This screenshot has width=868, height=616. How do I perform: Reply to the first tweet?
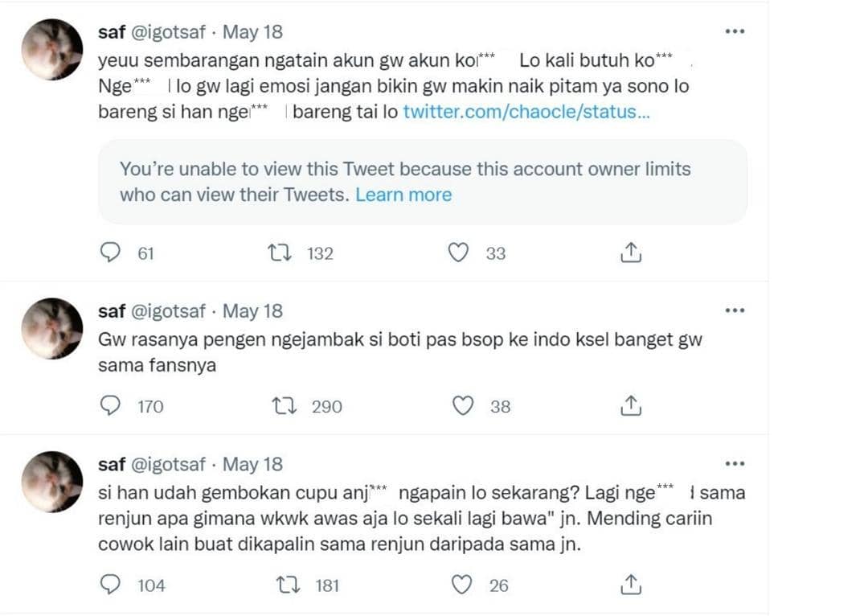(x=112, y=253)
